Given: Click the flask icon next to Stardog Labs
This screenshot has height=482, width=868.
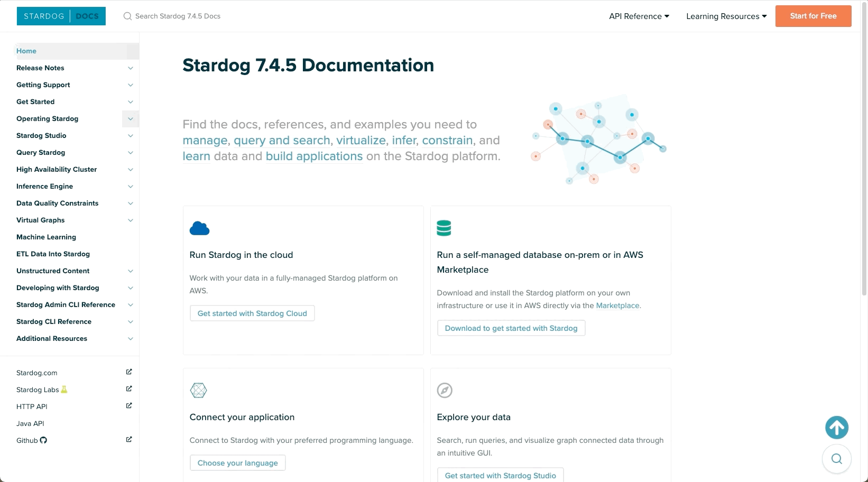Looking at the screenshot, I should pos(64,390).
